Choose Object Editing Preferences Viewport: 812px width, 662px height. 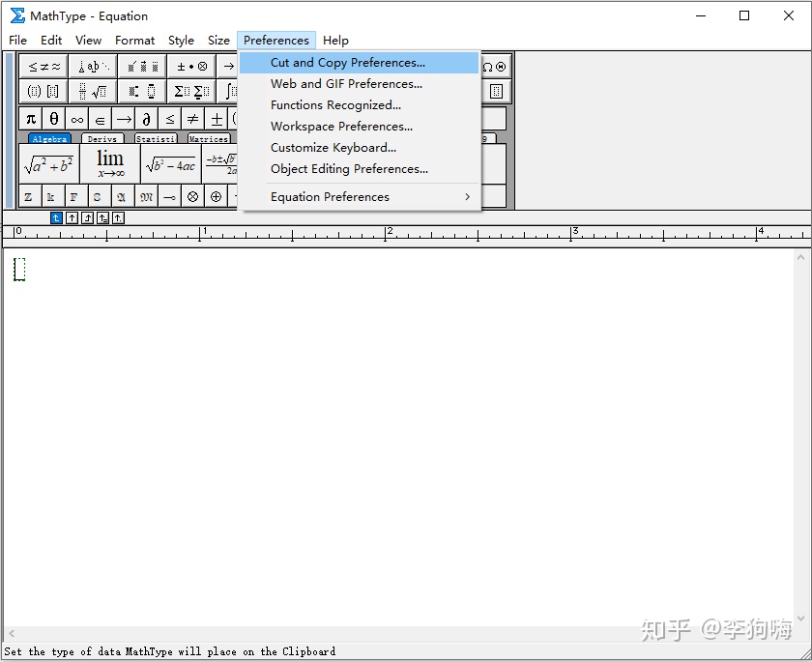pos(359,169)
